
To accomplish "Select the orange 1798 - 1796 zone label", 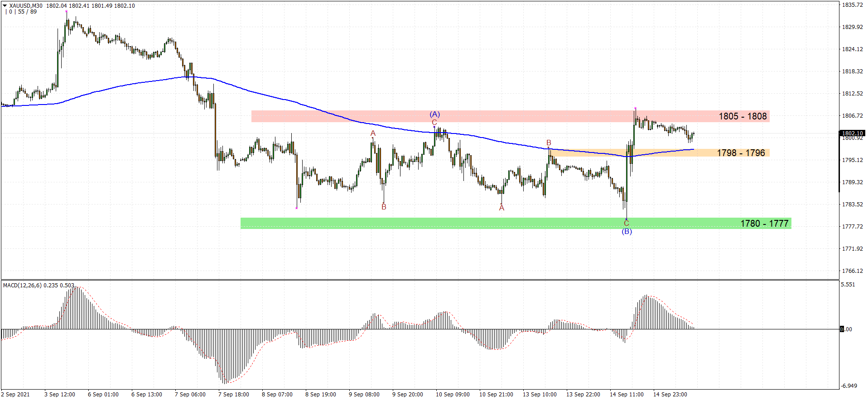I will coord(741,153).
